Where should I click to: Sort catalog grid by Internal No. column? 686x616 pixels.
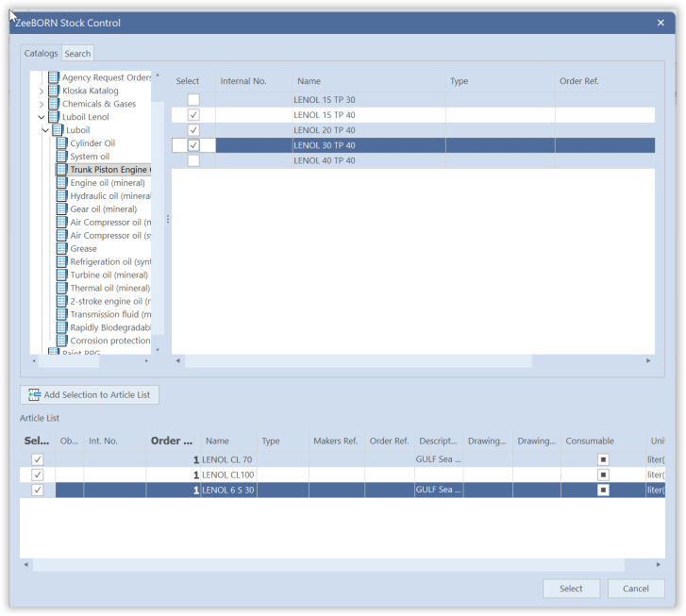[x=254, y=81]
